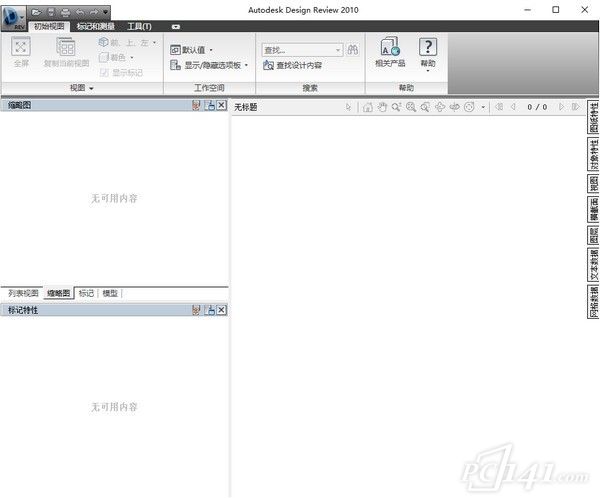Click the 查找设计内容 button
This screenshot has width=600, height=498.
[x=293, y=65]
